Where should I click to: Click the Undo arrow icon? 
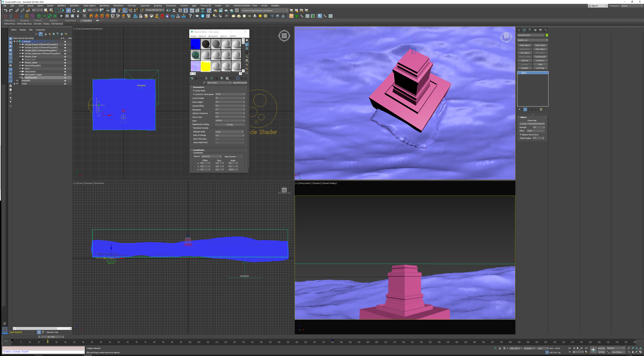6,10
